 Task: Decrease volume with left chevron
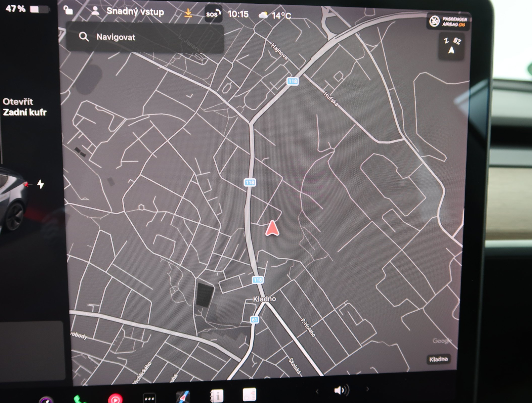[x=317, y=391]
